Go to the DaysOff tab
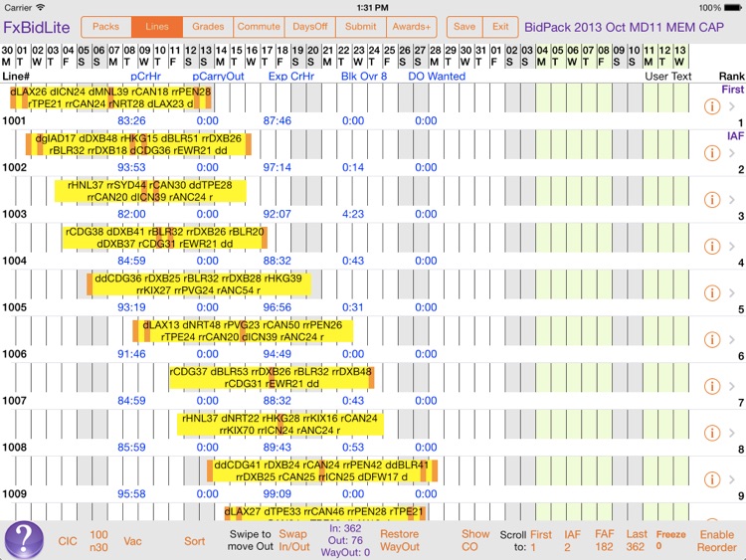The height and width of the screenshot is (560, 746). [x=309, y=27]
